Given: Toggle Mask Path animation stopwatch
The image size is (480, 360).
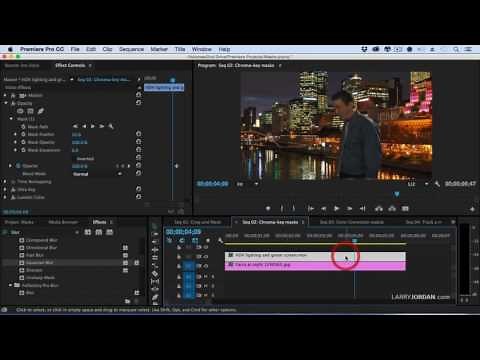Looking at the screenshot, I should pyautogui.click(x=23, y=127).
